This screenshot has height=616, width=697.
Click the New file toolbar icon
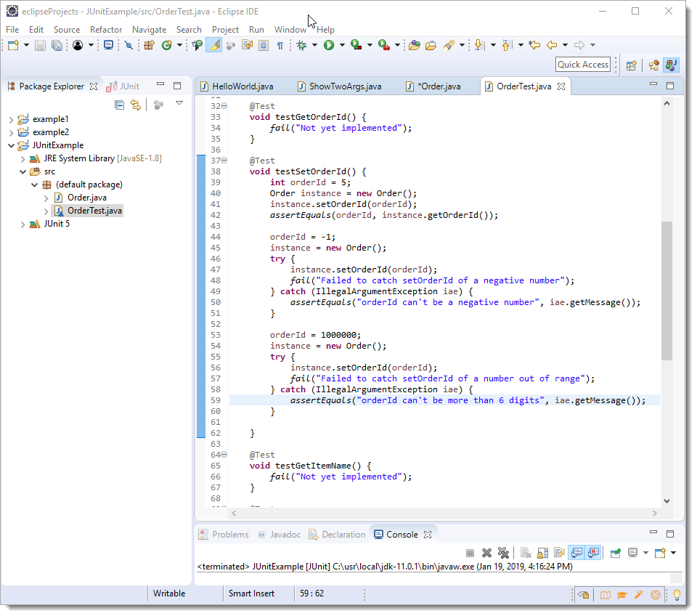pyautogui.click(x=13, y=45)
